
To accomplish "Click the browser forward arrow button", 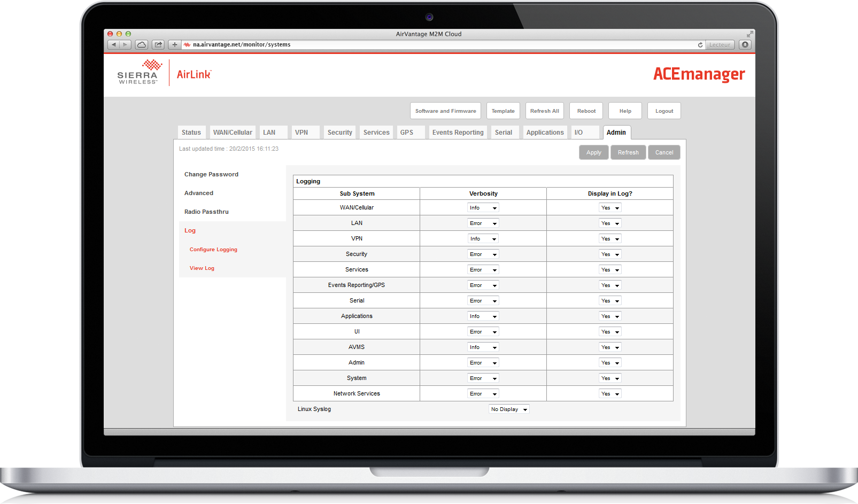I will (126, 45).
